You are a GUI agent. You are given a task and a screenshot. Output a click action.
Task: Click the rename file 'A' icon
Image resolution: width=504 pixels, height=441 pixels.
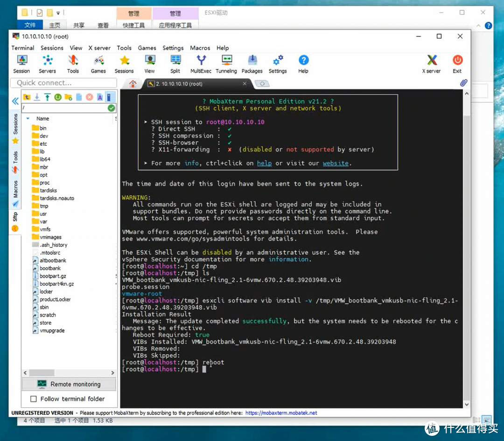tap(100, 97)
